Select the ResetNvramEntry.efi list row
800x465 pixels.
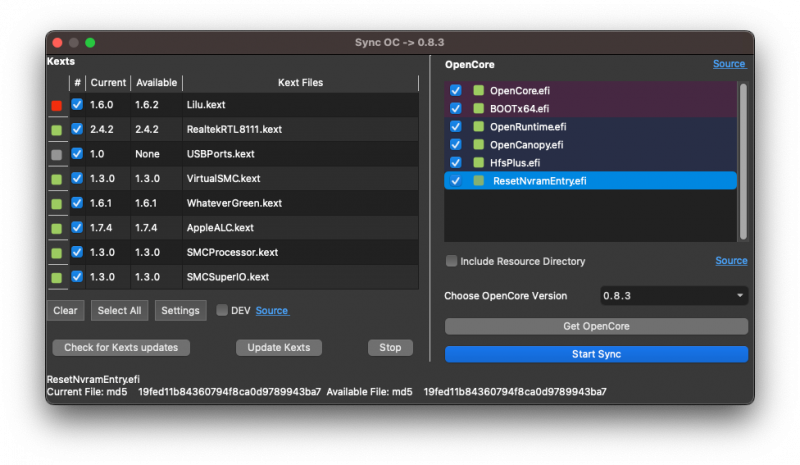[x=590, y=181]
